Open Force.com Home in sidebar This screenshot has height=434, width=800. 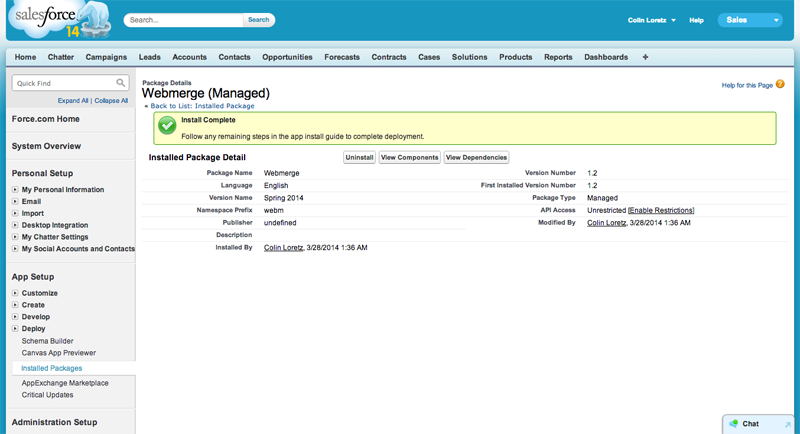pyautogui.click(x=45, y=119)
